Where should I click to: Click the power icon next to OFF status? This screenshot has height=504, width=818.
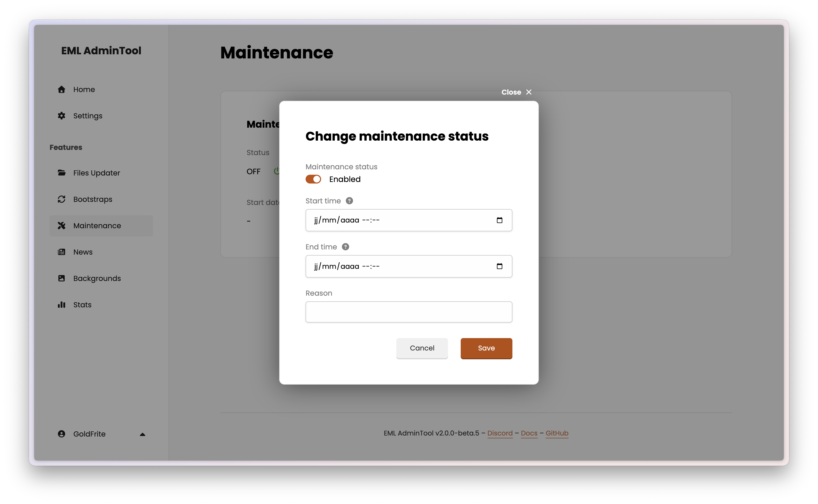coord(277,171)
